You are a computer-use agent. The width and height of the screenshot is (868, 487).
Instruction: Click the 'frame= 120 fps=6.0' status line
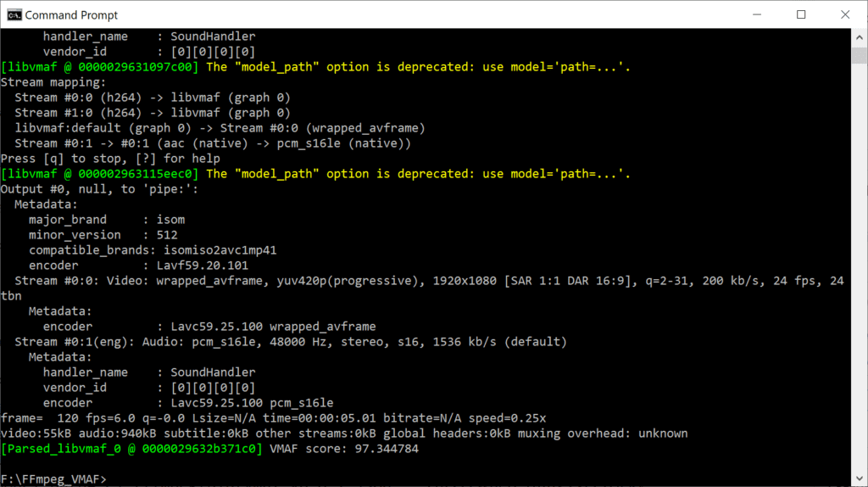pyautogui.click(x=274, y=418)
